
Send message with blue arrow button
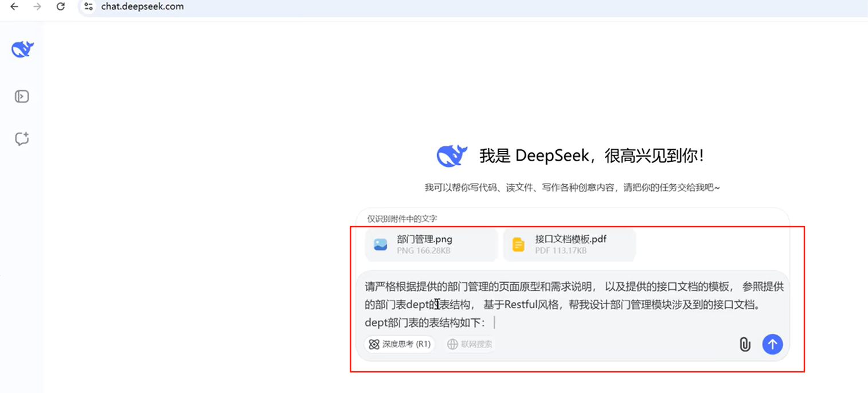tap(772, 344)
